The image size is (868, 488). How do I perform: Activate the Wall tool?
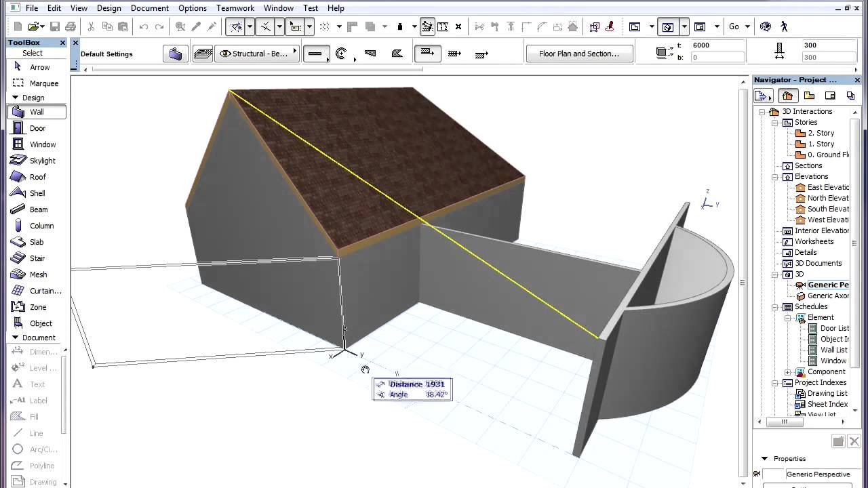click(x=37, y=112)
